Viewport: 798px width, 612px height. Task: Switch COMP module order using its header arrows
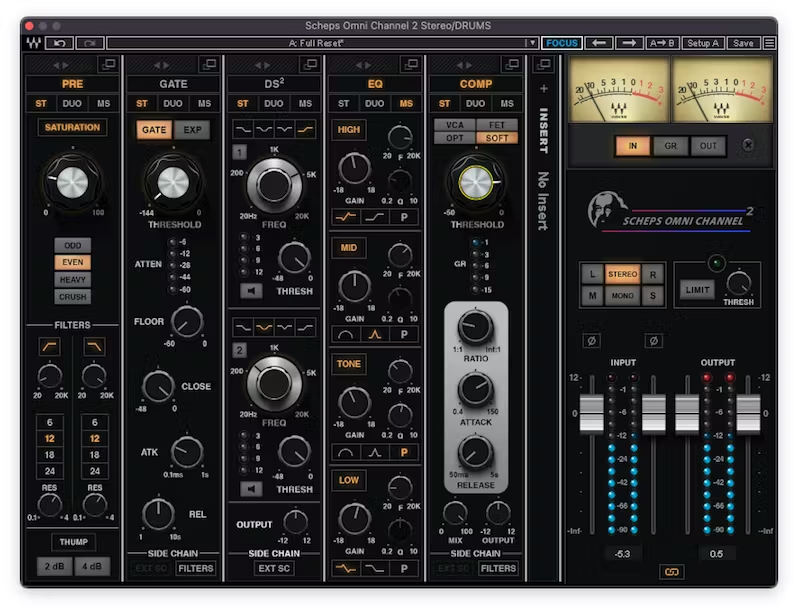pos(464,65)
